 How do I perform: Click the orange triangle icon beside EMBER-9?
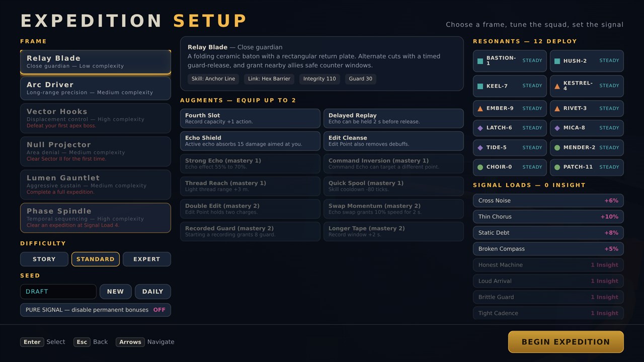480,109
